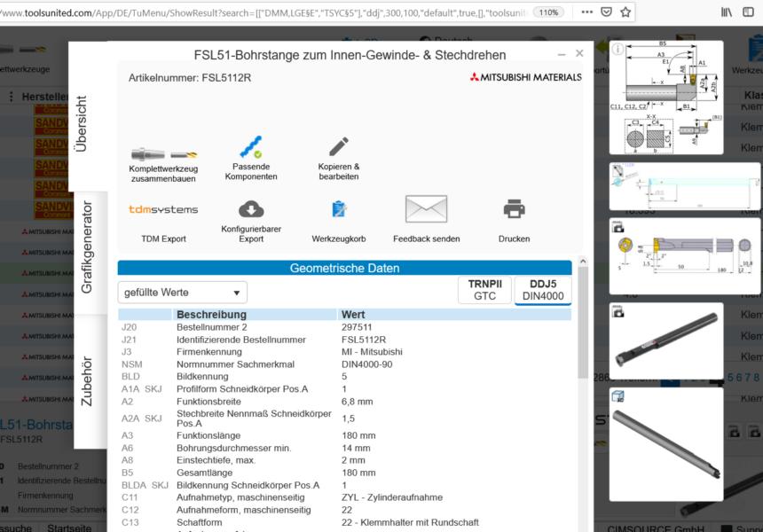Click the value '6,8 mm' for Funktionsbreite
This screenshot has height=532, width=763.
click(358, 402)
